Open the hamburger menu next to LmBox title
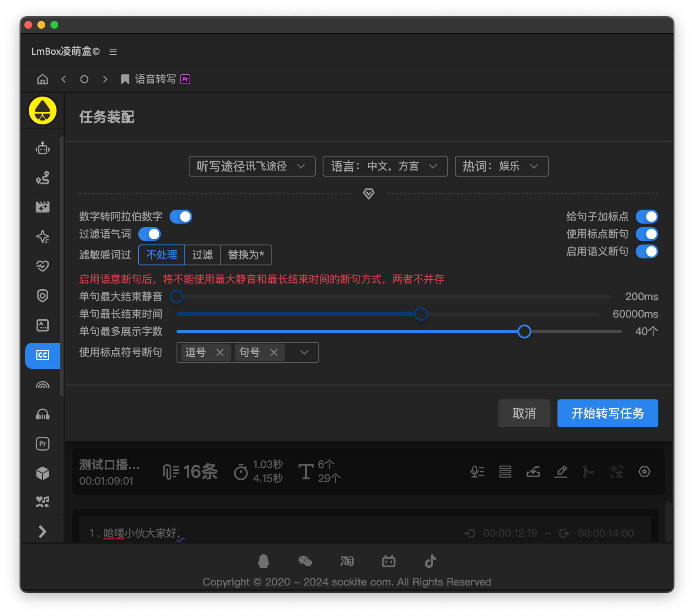The image size is (694, 616). (x=113, y=52)
